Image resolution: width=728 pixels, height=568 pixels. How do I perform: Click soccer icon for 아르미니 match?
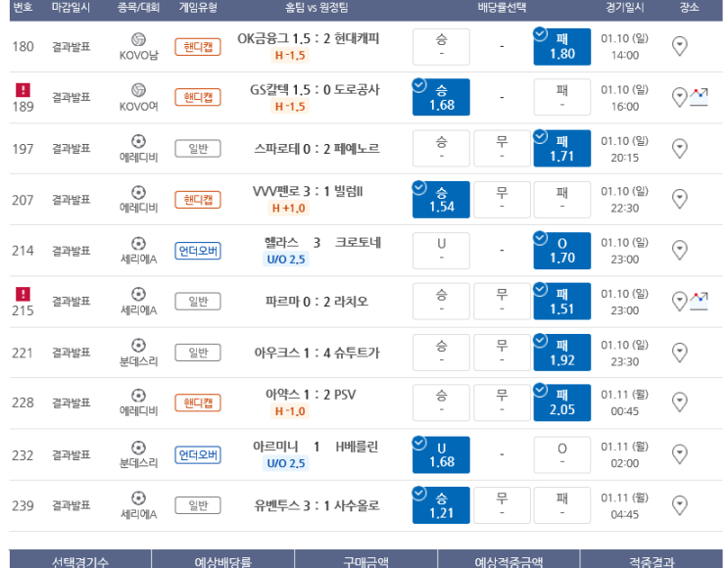[x=138, y=448]
